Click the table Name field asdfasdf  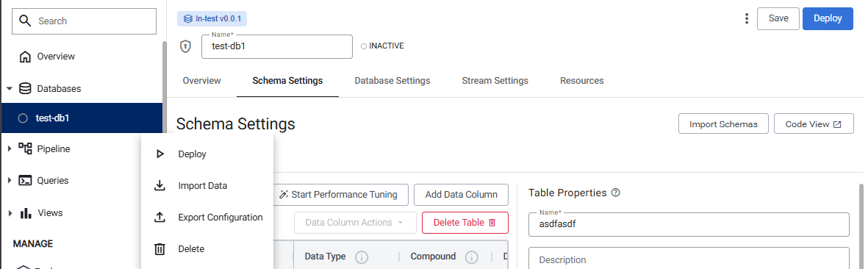[x=689, y=225]
